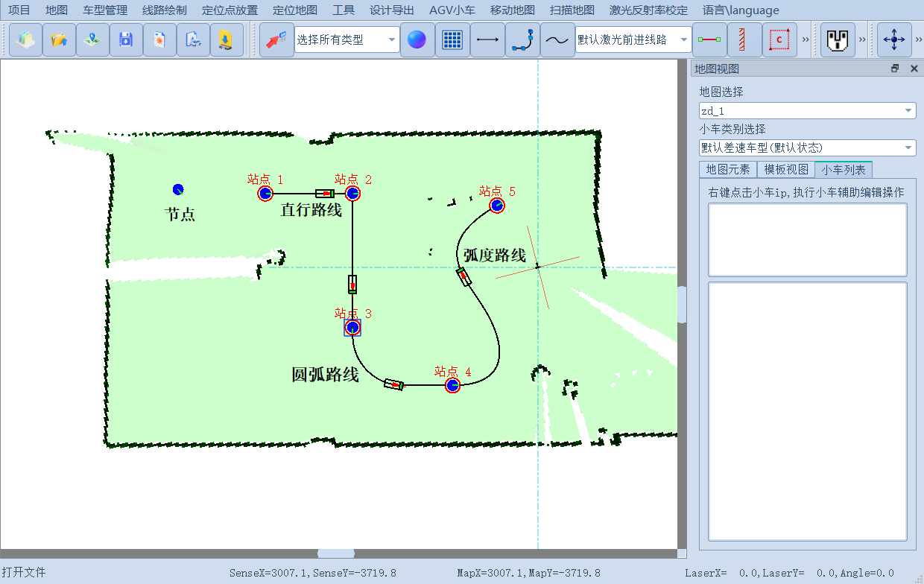Click the red hatched wall icon
Image resolution: width=924 pixels, height=584 pixels.
click(744, 40)
